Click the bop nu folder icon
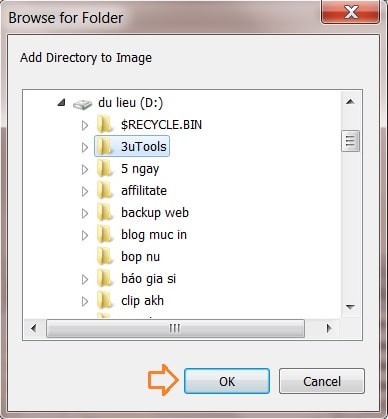The width and height of the screenshot is (388, 419). click(105, 257)
